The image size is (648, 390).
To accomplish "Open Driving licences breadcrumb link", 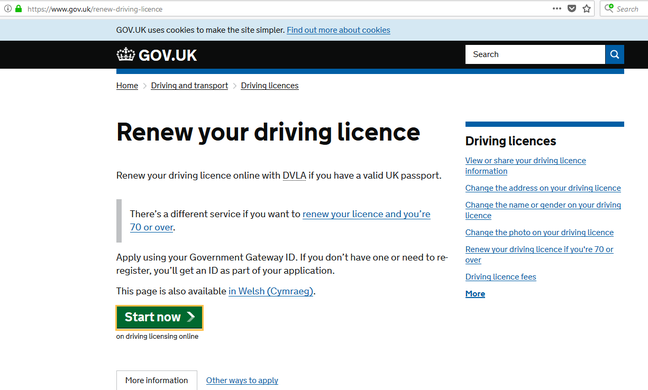I will pos(269,86).
